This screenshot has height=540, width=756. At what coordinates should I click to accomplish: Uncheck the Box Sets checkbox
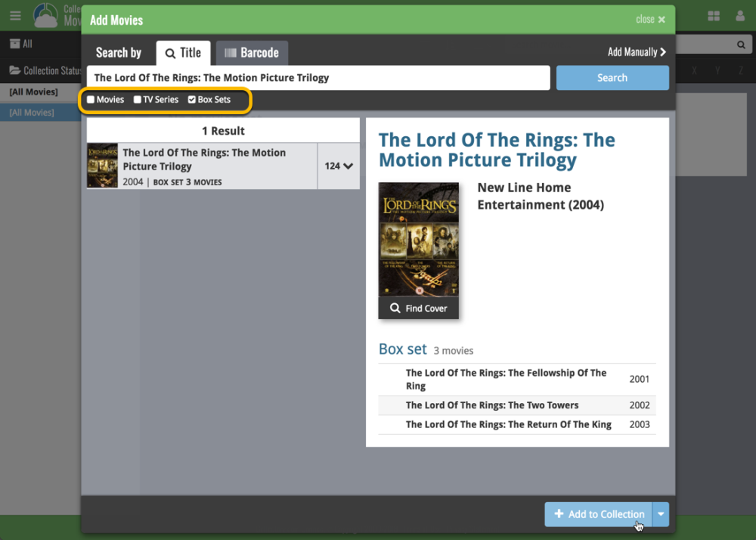(x=192, y=100)
